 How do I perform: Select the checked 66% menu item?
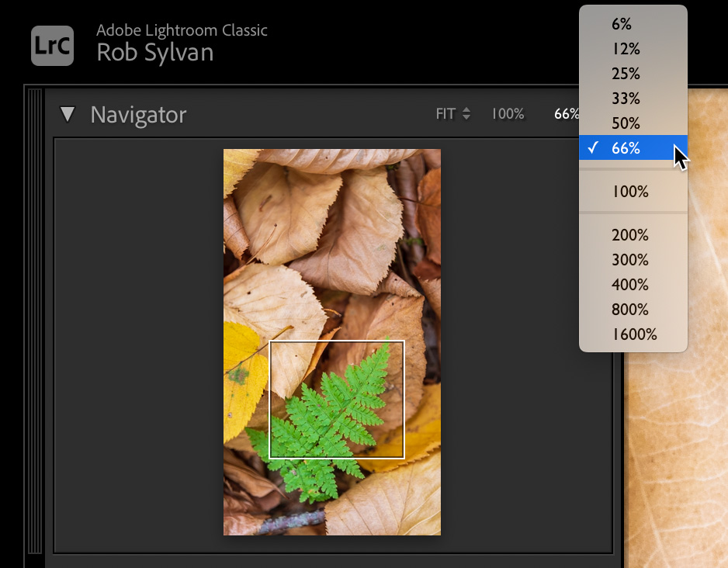(x=633, y=148)
